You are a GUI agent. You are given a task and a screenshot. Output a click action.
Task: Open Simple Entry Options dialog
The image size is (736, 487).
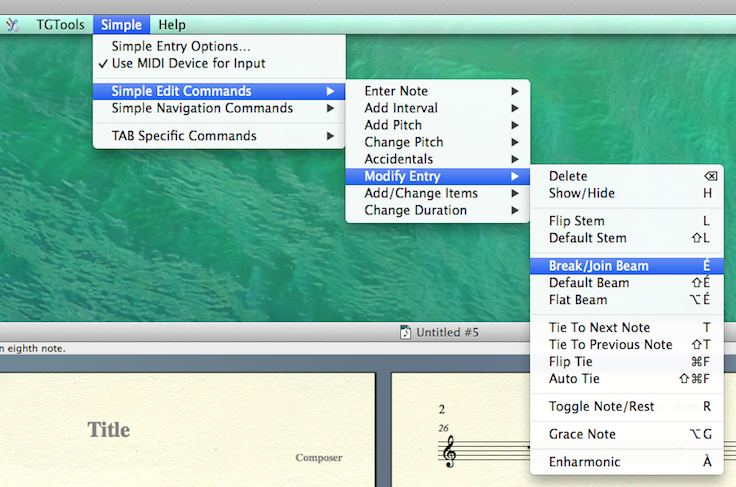click(181, 46)
